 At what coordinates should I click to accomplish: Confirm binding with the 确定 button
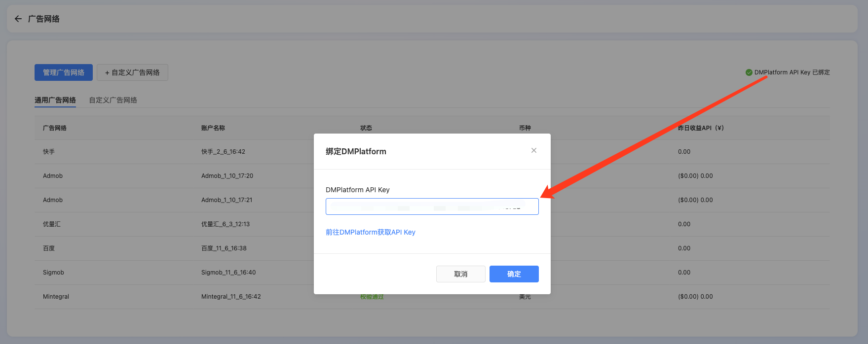click(514, 274)
